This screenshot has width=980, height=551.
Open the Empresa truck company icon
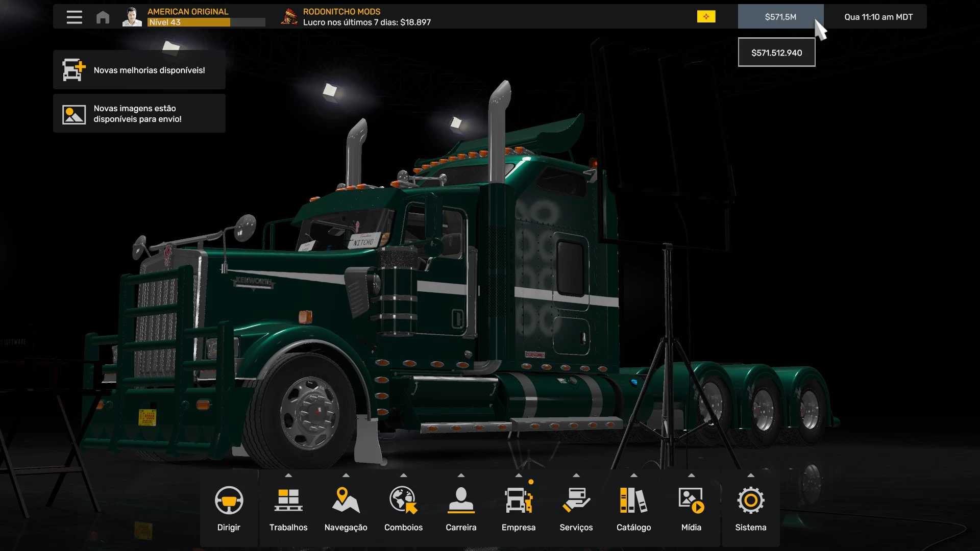[x=518, y=500]
